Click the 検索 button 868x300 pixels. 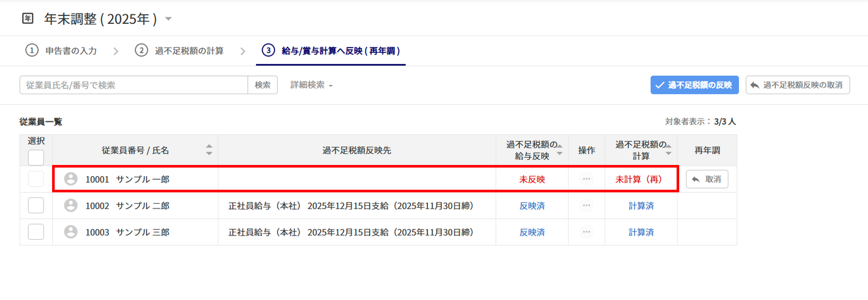click(263, 85)
